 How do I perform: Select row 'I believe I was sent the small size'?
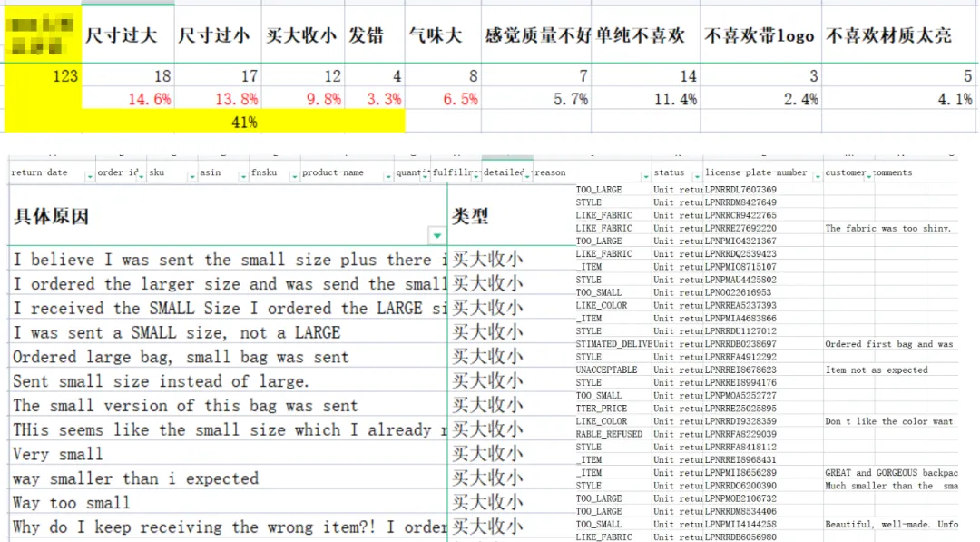(x=228, y=260)
